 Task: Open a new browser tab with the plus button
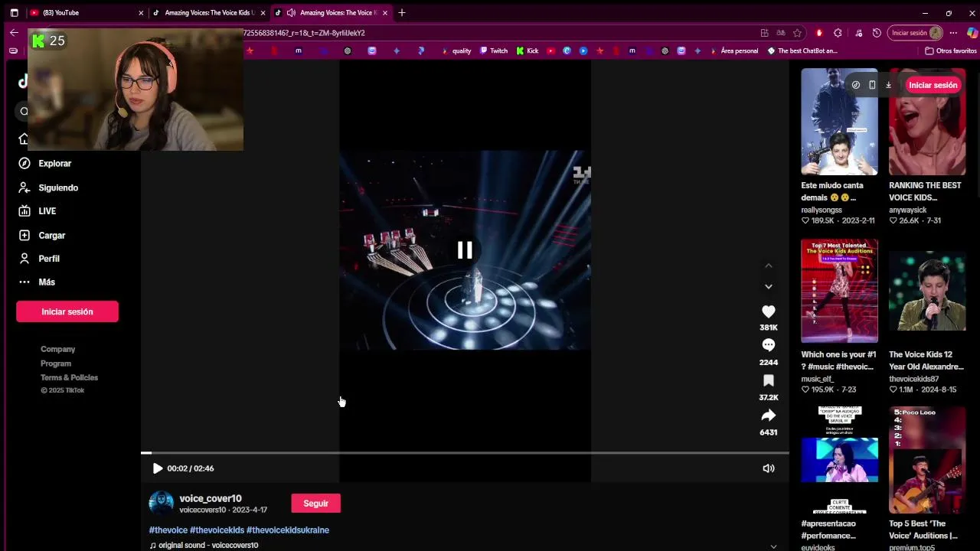click(402, 12)
